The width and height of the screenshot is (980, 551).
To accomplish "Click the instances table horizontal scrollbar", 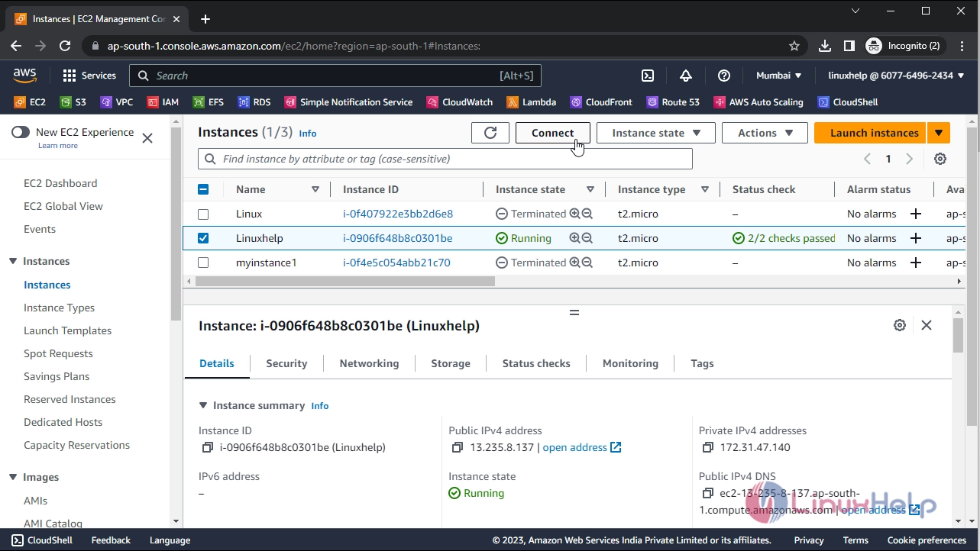I will 345,281.
